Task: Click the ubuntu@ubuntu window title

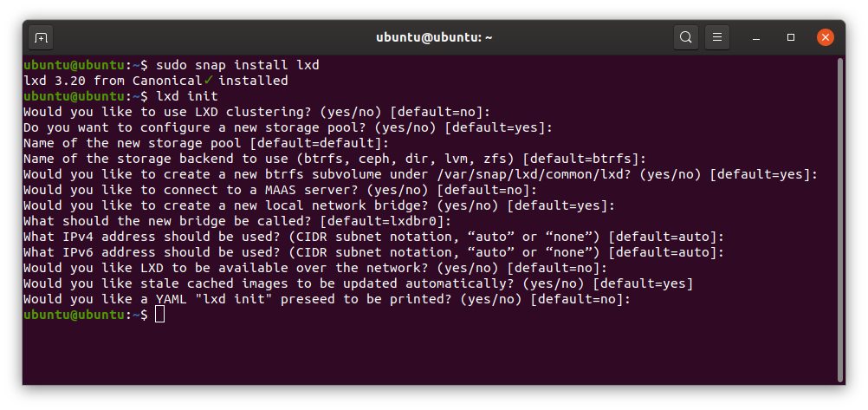Action: pyautogui.click(x=434, y=37)
